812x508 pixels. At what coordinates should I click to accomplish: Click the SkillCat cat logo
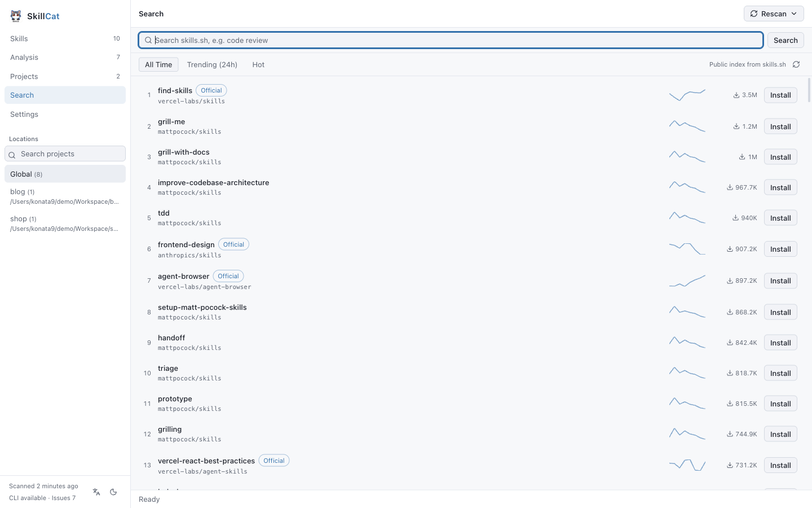click(x=16, y=16)
